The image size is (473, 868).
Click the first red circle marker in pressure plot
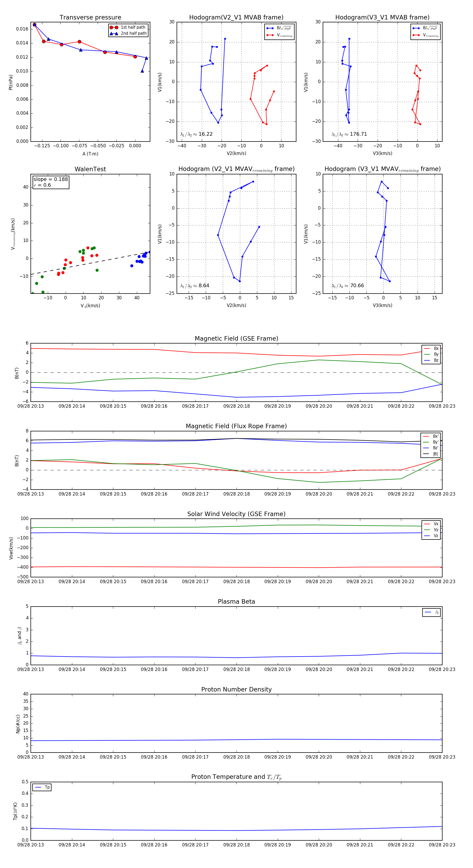(34, 25)
